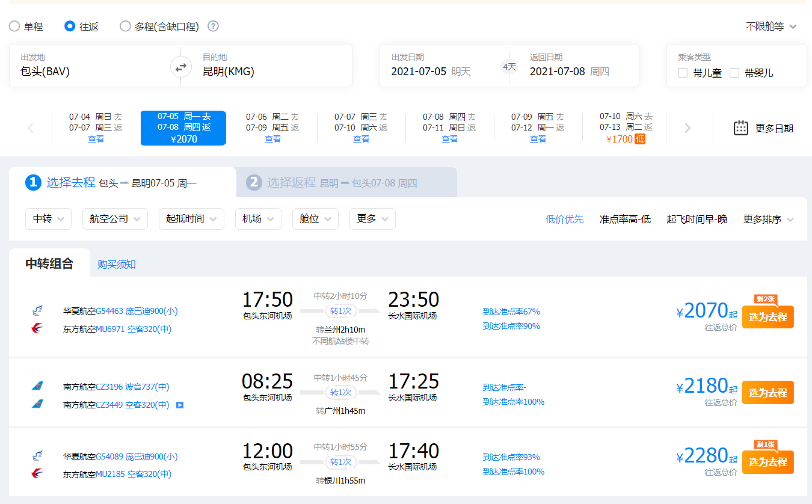This screenshot has height=504, width=812.
Task: Click the previous dates left arrow
Action: [31, 128]
